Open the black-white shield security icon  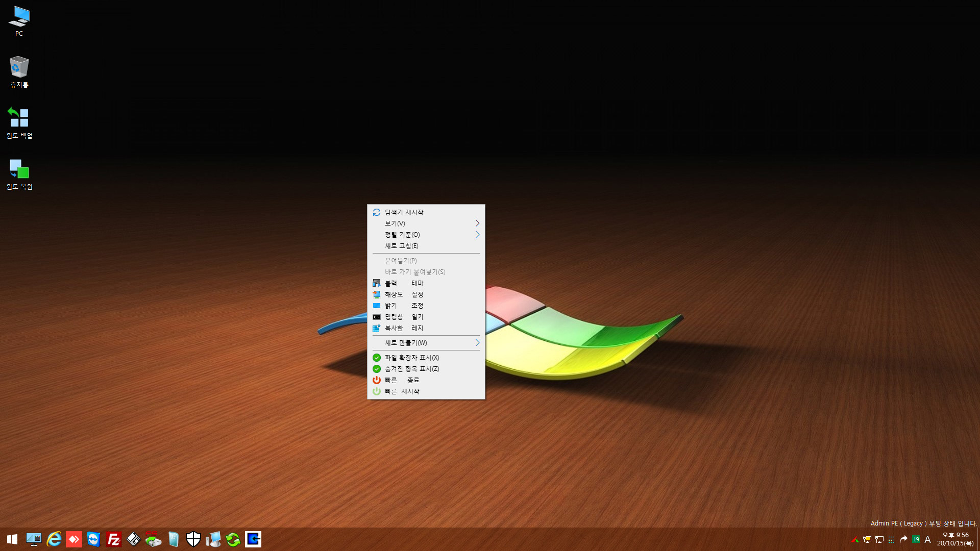click(x=193, y=539)
